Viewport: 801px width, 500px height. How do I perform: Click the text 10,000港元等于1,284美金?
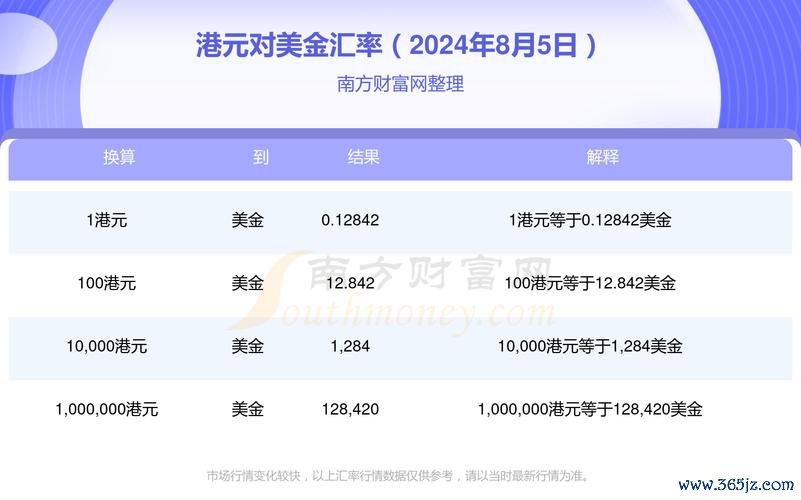[590, 347]
